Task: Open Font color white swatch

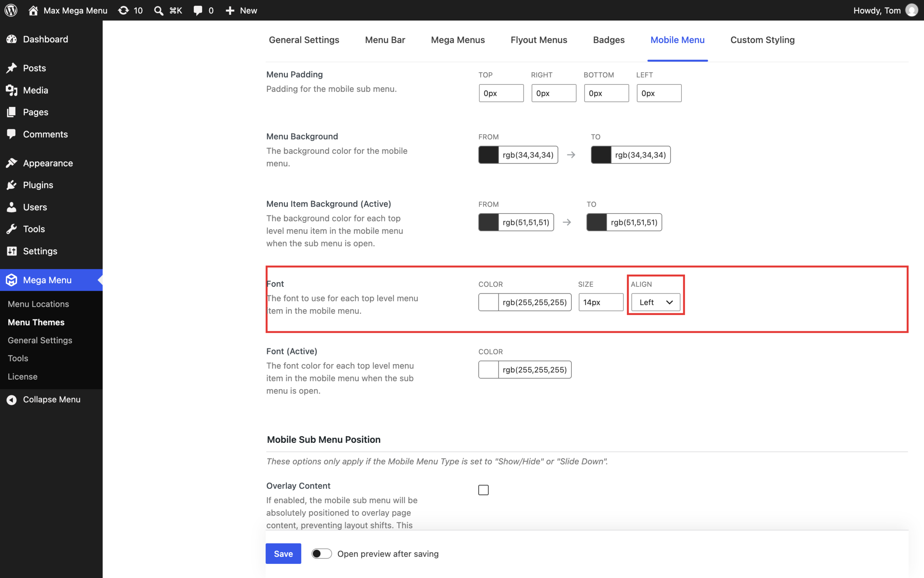Action: [488, 302]
